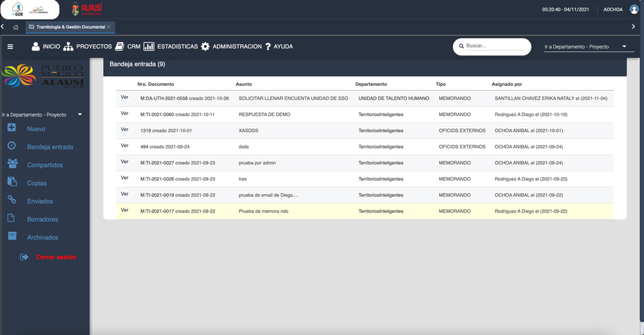Open the user profile avatar icon
This screenshot has height=335, width=644.
point(634,10)
